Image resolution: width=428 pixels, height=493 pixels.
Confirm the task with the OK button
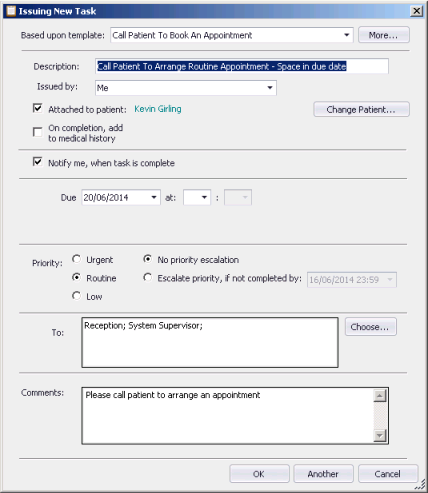point(259,474)
